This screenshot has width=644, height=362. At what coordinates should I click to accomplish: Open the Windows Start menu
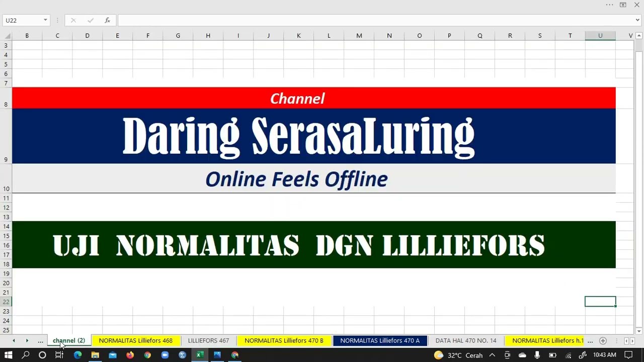tap(9, 355)
